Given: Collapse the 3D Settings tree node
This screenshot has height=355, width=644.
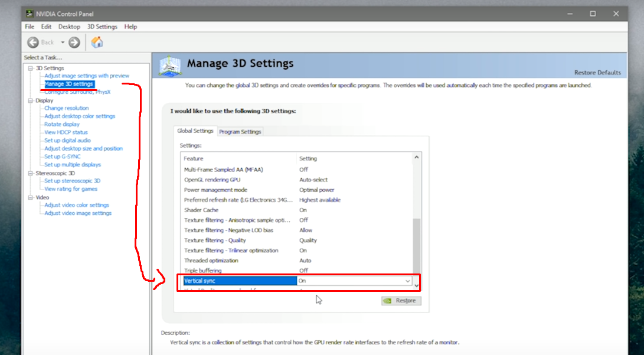Looking at the screenshot, I should pos(30,69).
